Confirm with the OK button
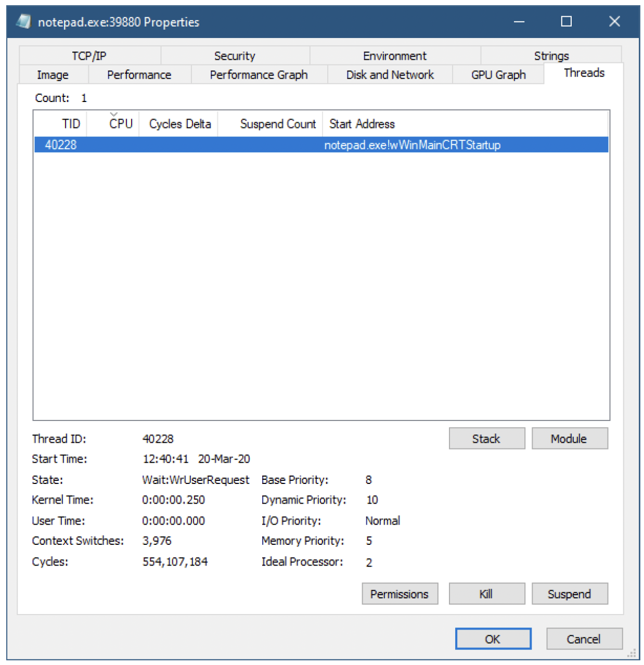The image size is (644, 665). pos(493,639)
